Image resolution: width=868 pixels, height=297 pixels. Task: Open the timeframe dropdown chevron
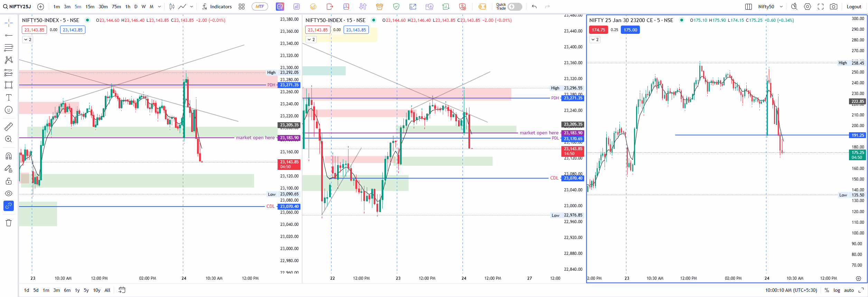tap(159, 7)
